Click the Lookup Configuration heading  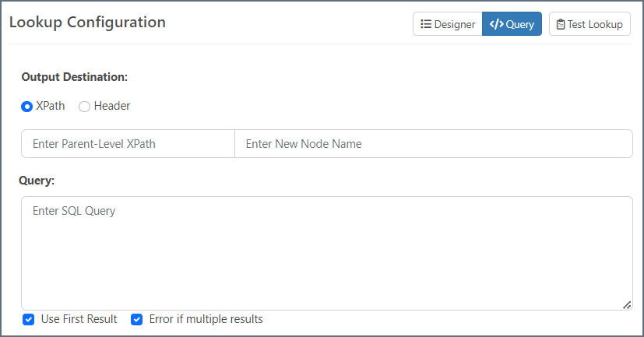pos(87,23)
